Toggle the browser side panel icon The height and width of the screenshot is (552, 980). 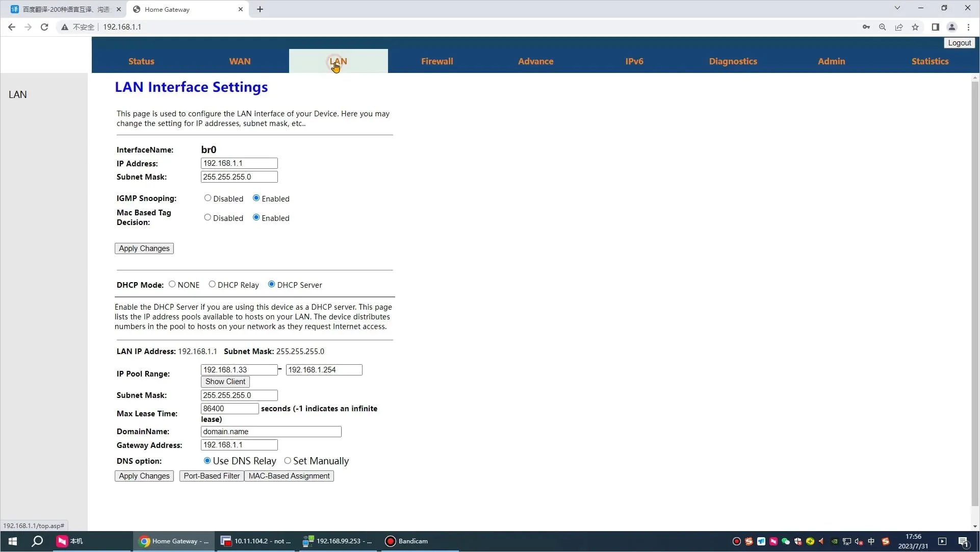point(935,27)
